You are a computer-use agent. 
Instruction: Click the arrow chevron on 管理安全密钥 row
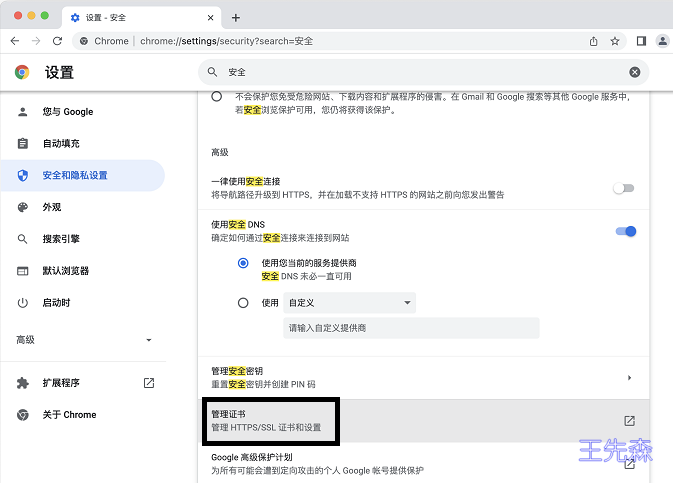(629, 378)
